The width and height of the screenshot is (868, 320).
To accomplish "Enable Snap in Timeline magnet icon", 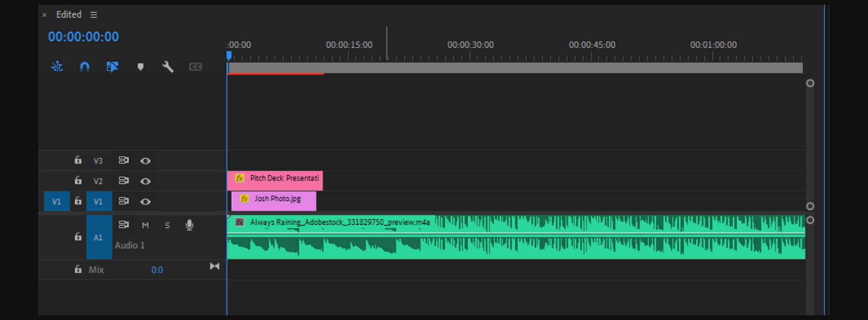I will click(x=85, y=67).
